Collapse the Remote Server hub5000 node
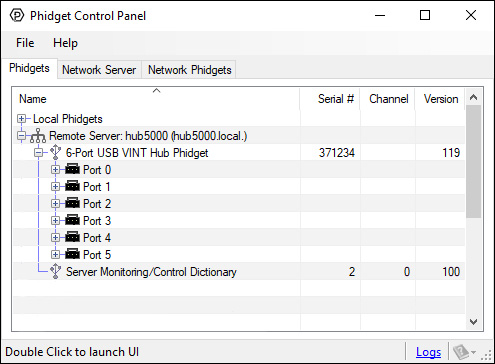 coord(22,136)
